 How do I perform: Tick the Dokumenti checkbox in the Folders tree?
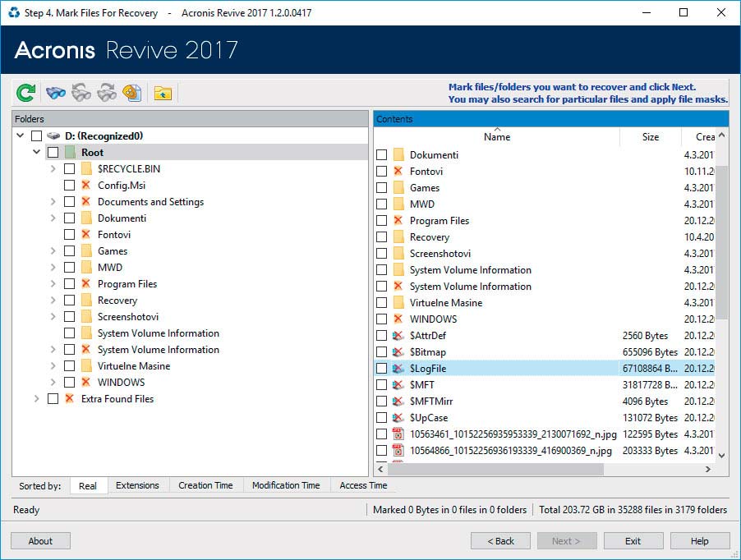(x=70, y=218)
